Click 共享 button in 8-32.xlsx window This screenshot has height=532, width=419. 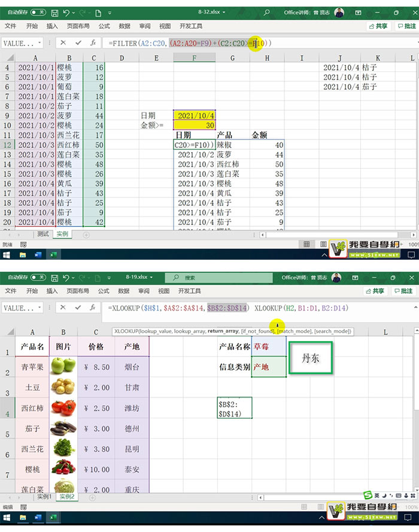378,26
